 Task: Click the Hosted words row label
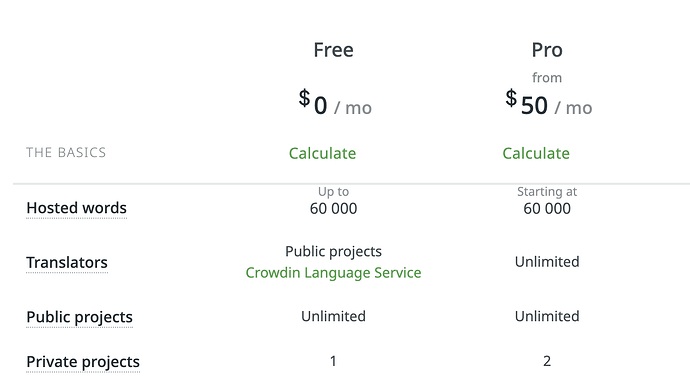point(77,208)
